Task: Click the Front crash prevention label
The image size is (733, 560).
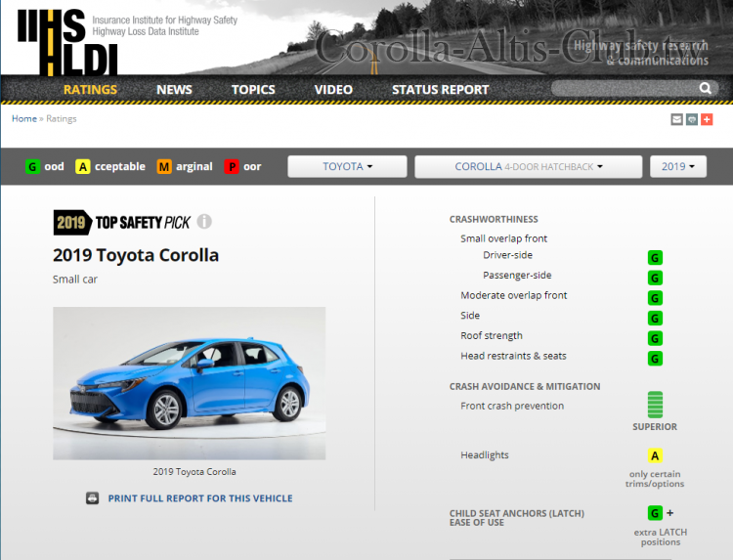Action: [512, 406]
